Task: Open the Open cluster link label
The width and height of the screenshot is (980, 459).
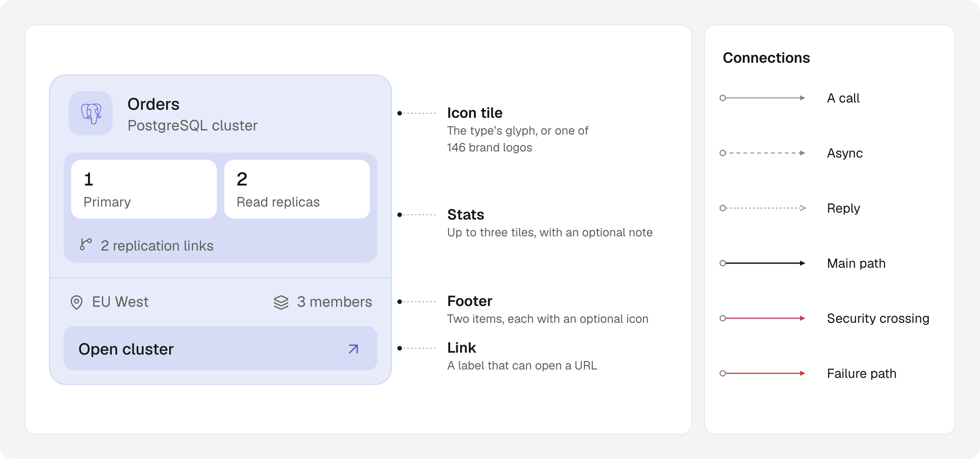Action: (126, 349)
